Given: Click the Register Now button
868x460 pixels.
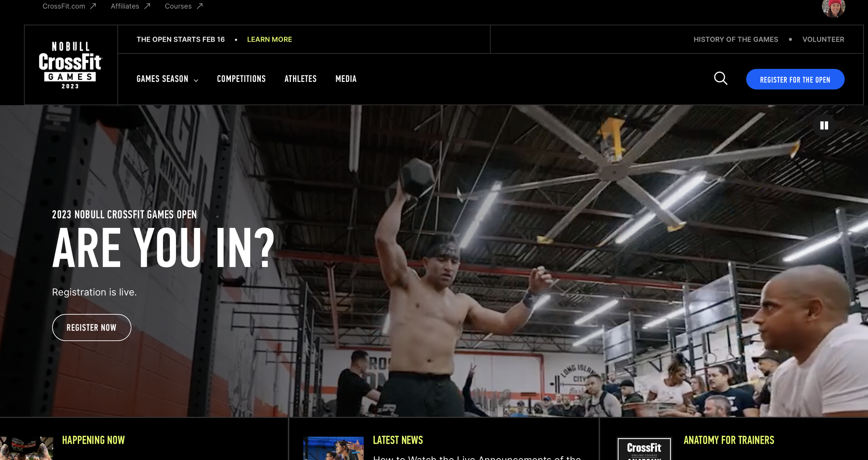Looking at the screenshot, I should [x=92, y=327].
